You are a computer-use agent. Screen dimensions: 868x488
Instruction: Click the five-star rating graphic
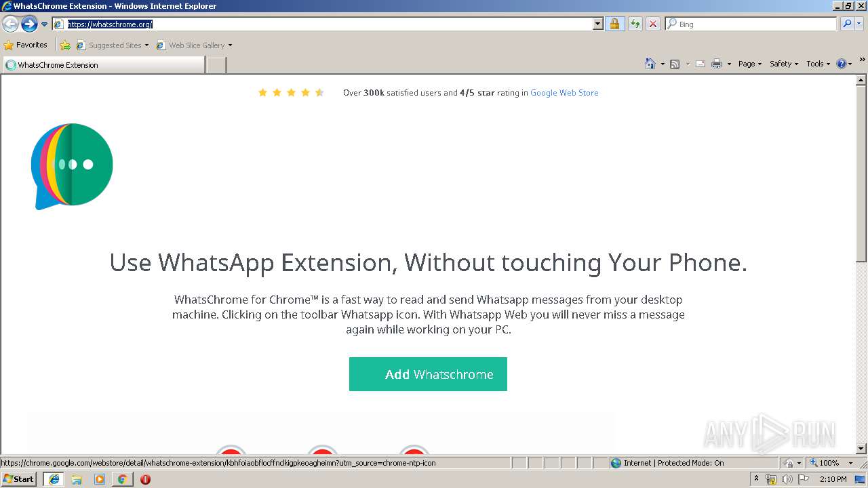291,93
